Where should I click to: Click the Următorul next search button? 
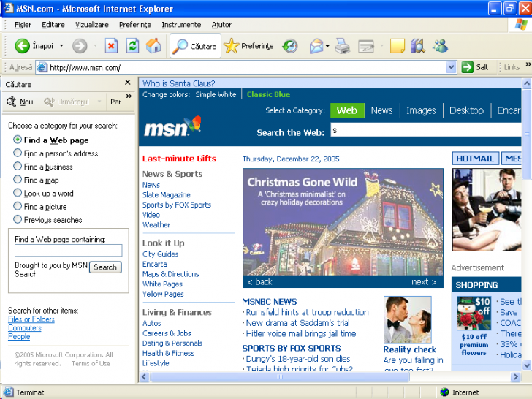[66, 102]
